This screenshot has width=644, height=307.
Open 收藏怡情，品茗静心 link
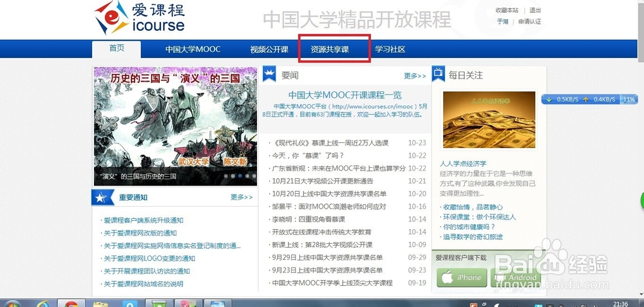(473, 207)
